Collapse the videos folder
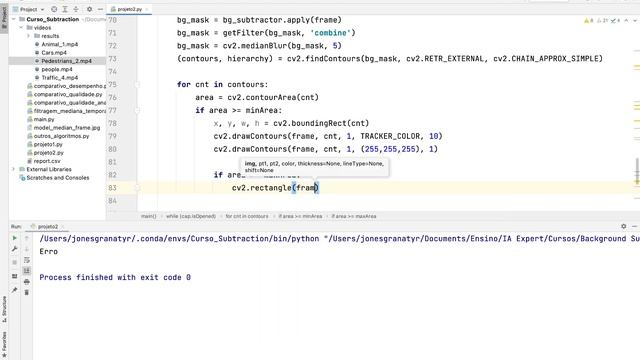This screenshot has width=640, height=360. click(x=21, y=27)
